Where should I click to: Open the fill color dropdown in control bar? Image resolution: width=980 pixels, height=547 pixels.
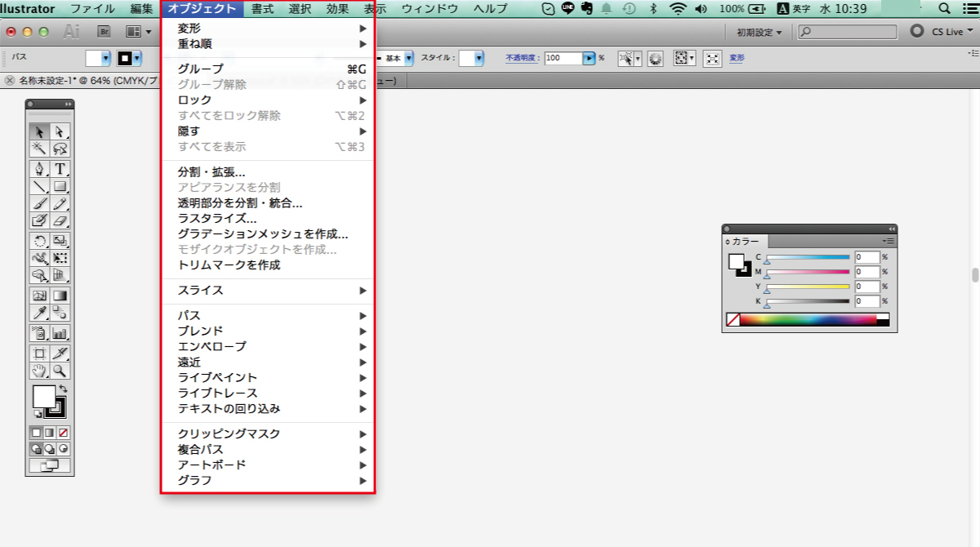point(105,59)
